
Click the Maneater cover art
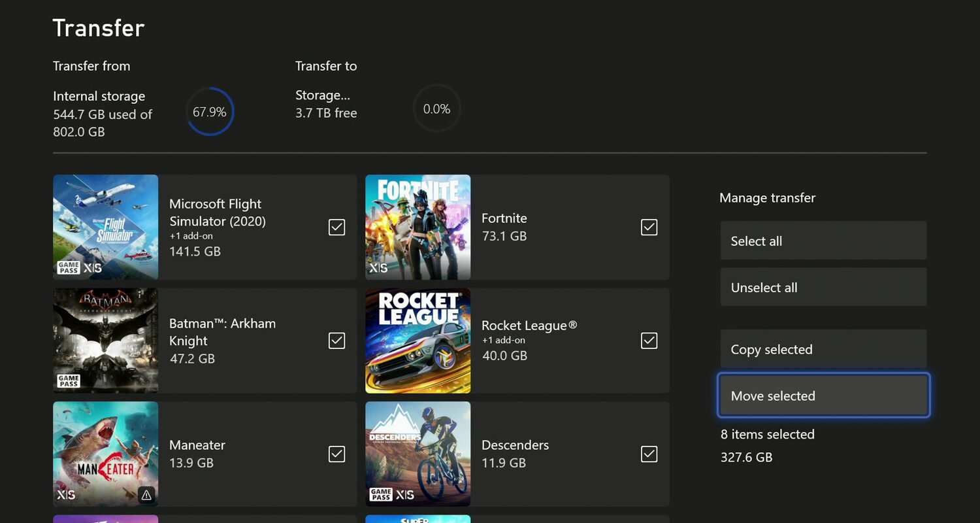point(105,454)
